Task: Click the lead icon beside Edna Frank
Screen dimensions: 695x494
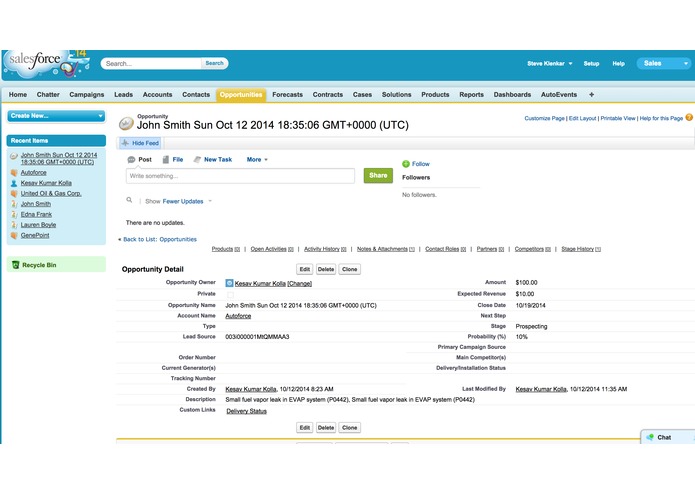Action: click(14, 214)
